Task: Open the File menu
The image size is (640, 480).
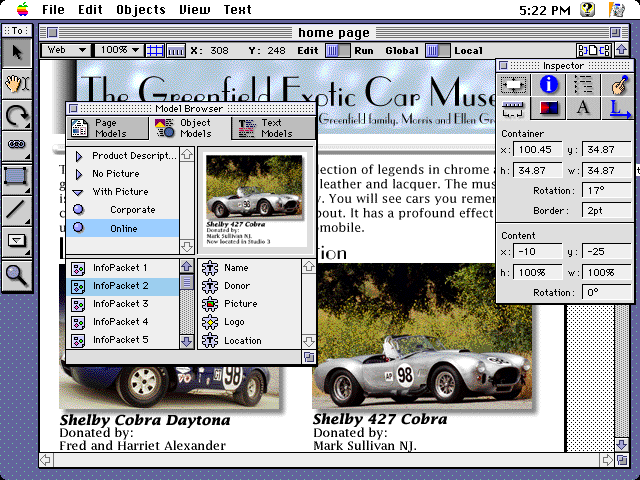Action: 53,9
